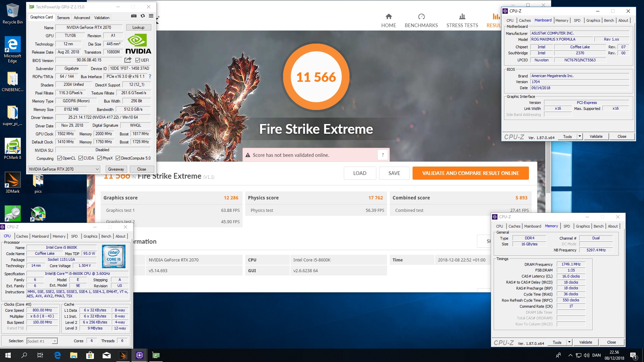Toggle the UEFI checkbox in GPU-Z
Screen dimensions: 644x362
pos(138,60)
